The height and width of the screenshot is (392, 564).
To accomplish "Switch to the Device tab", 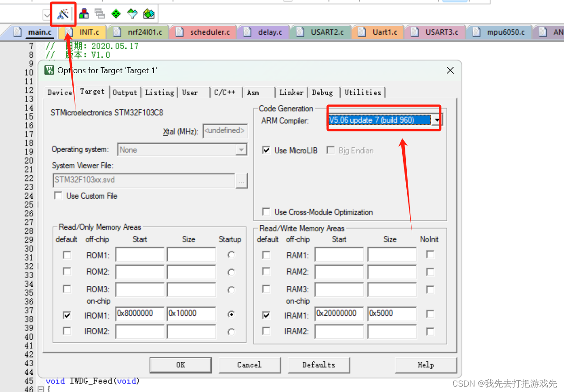I will click(x=60, y=93).
